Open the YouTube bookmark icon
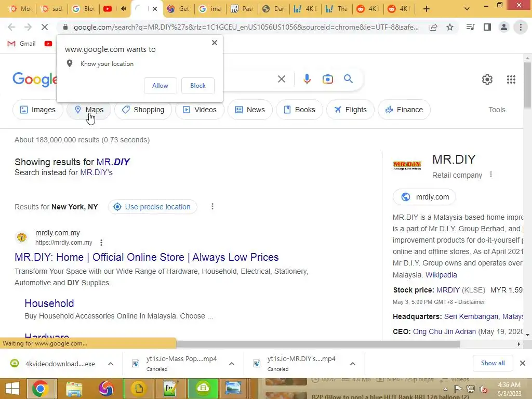 48,44
